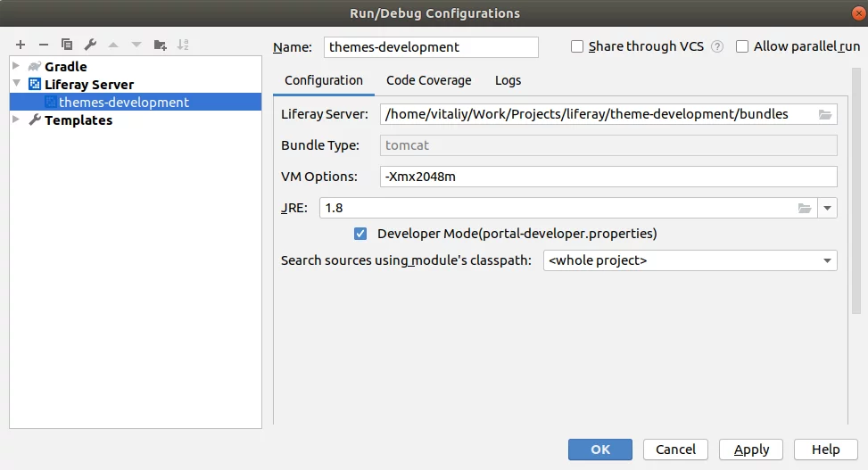Viewport: 868px width, 470px height.
Task: Sort configurations alphabetically
Action: pyautogui.click(x=183, y=45)
